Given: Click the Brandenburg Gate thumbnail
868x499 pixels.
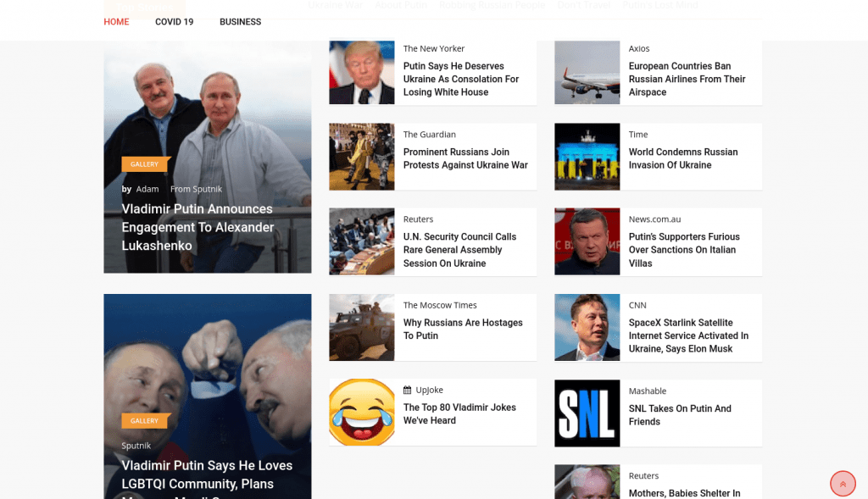Looking at the screenshot, I should [587, 157].
